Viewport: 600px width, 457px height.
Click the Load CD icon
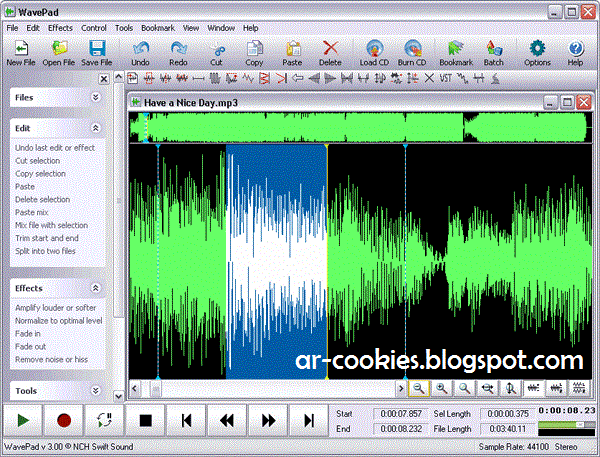374,53
